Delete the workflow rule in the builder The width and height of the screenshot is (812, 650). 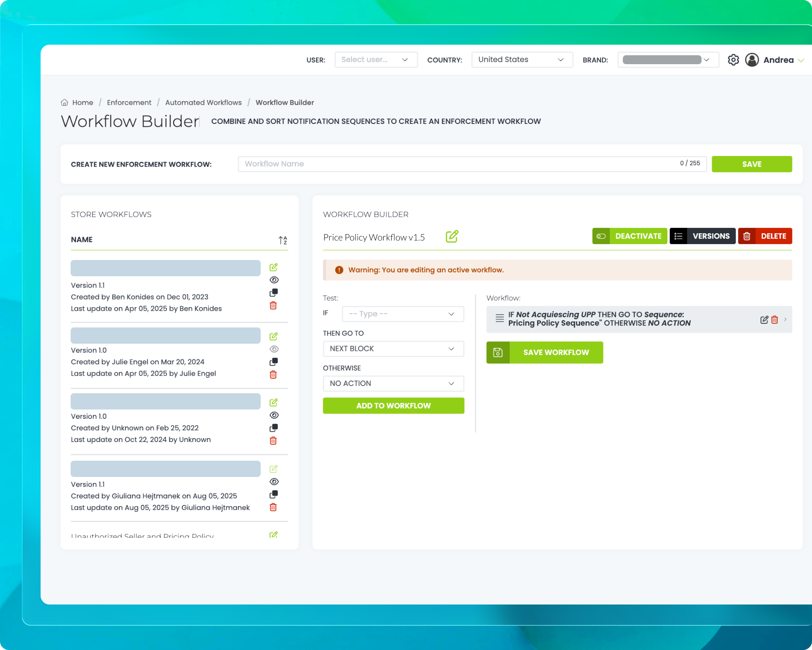pos(775,320)
